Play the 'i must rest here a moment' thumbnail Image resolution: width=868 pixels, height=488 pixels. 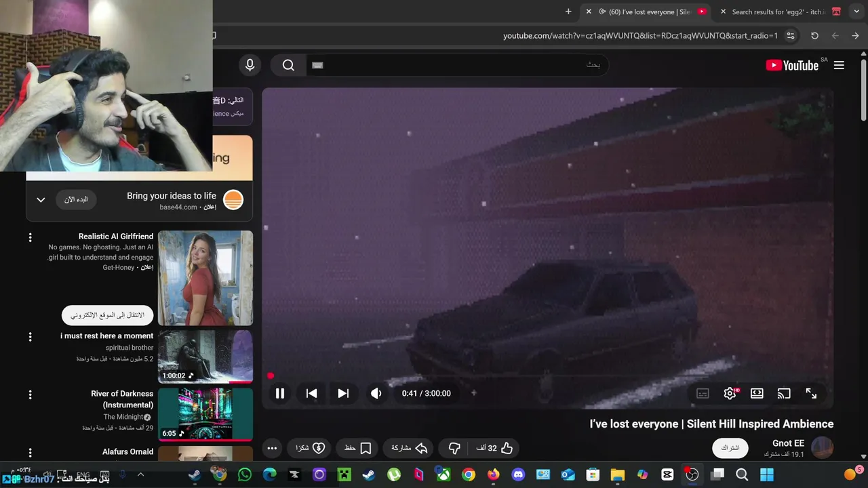205,357
